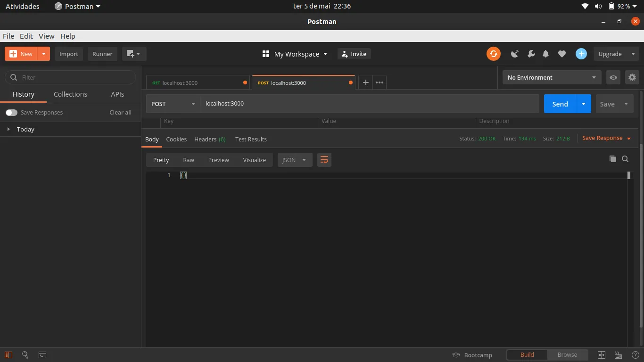The height and width of the screenshot is (362, 644).
Task: Open the response Headers tab
Action: (209, 140)
